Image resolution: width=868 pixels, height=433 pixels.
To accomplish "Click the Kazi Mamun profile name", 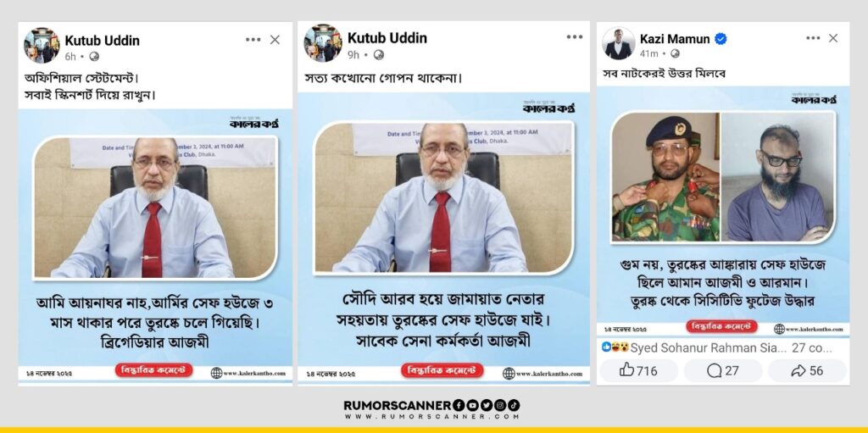I will 675,39.
